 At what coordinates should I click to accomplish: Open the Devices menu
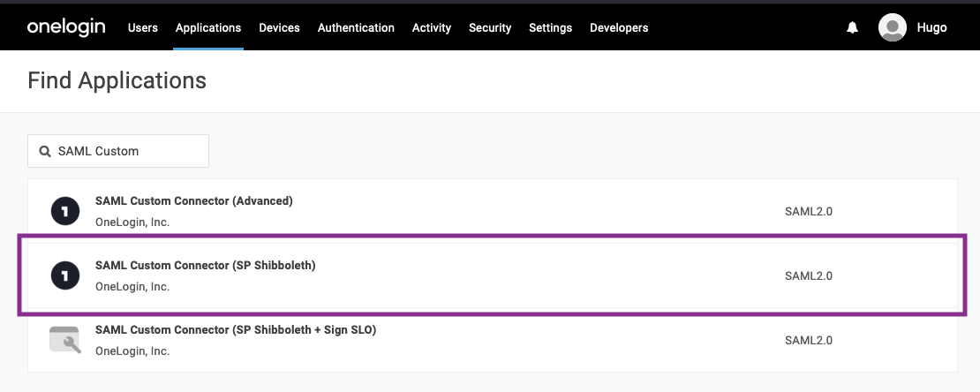pyautogui.click(x=279, y=27)
